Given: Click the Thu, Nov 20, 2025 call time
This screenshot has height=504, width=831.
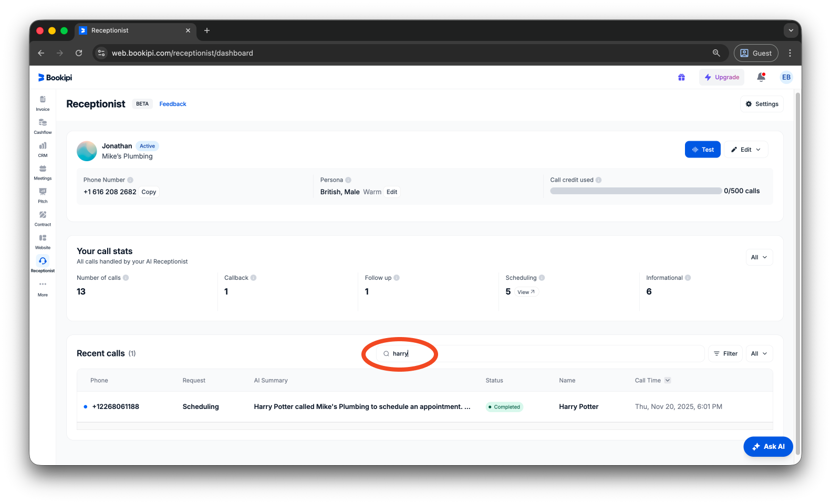Looking at the screenshot, I should 679,407.
